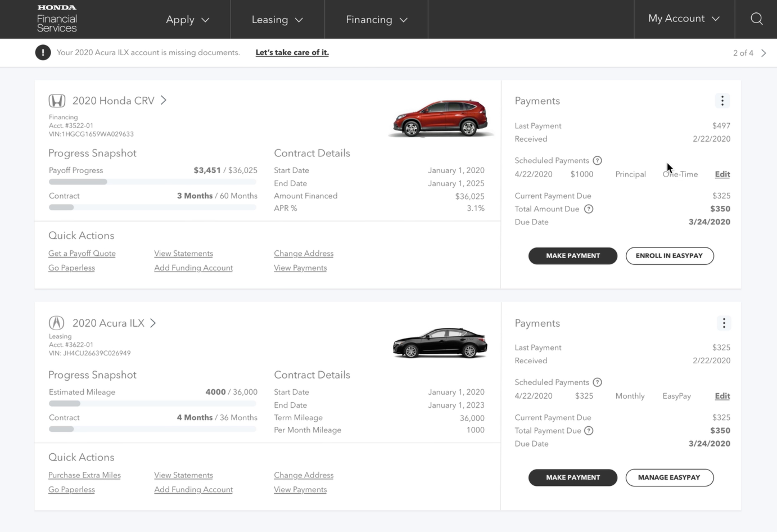777x532 pixels.
Task: Click the Honda Financial Services logo
Action: tap(57, 19)
